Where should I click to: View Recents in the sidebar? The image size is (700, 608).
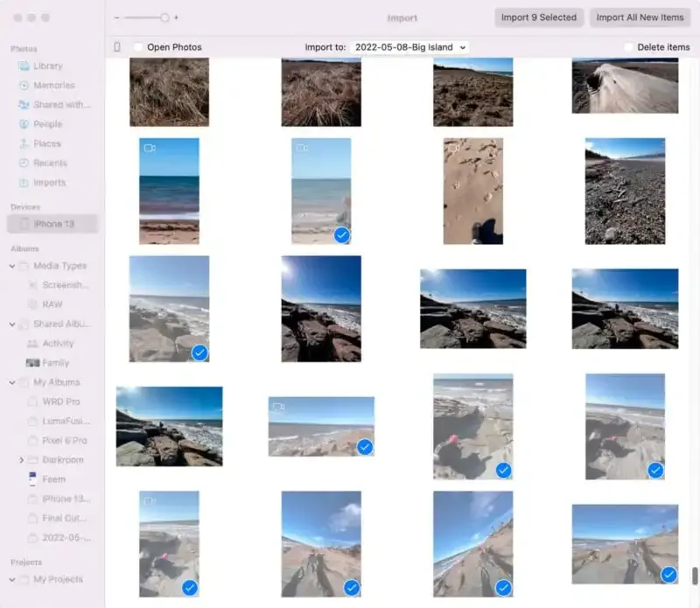click(x=52, y=163)
